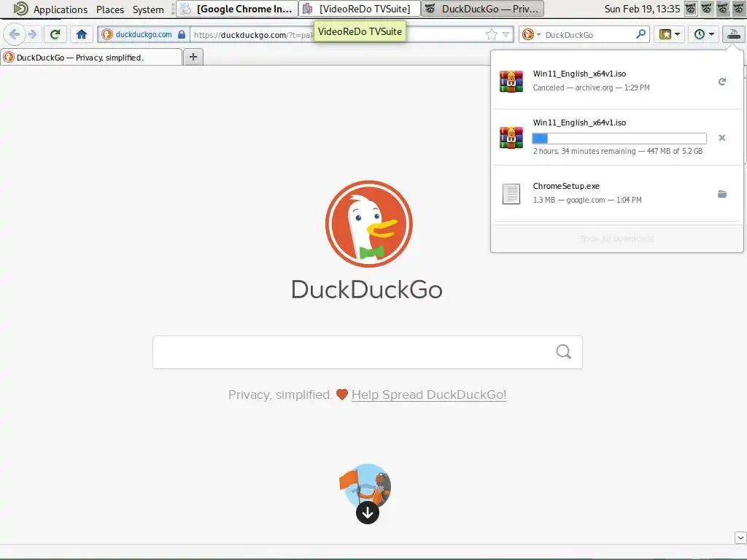The image size is (747, 560).
Task: Click the DuckDuckGo duck logo
Action: (368, 223)
